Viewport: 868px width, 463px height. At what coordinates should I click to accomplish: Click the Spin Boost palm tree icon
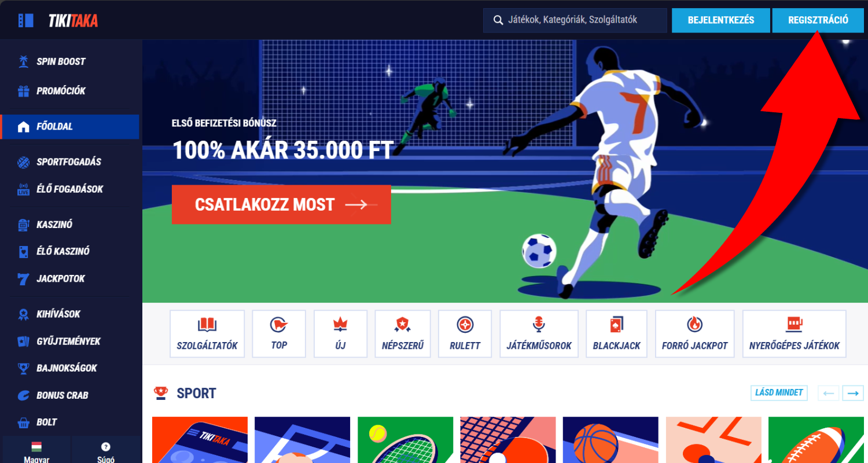tap(23, 61)
